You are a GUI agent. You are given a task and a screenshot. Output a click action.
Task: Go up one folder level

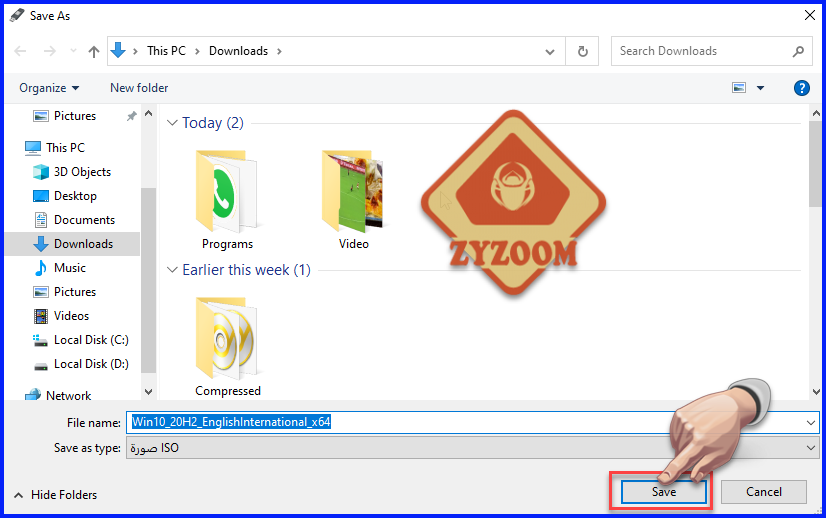94,51
